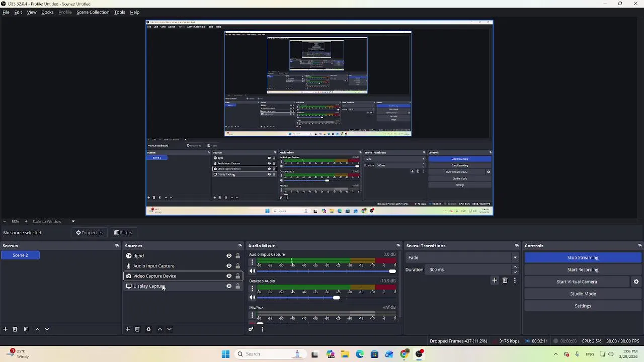This screenshot has width=644, height=362.
Task: Open advanced audio properties gears icon
Action: pyautogui.click(x=251, y=329)
